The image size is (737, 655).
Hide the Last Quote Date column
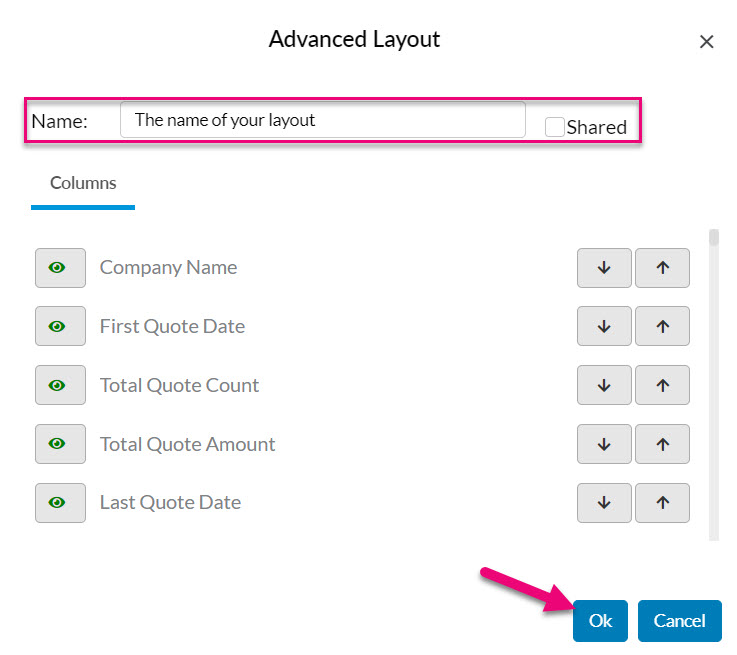pyautogui.click(x=60, y=503)
